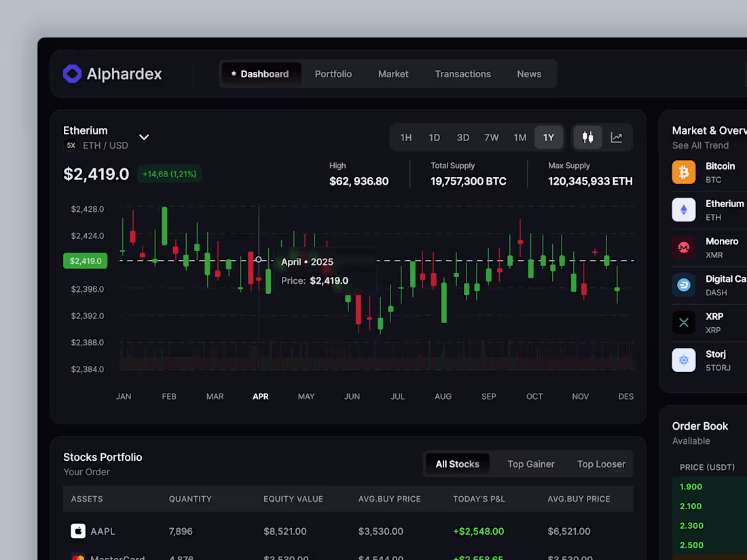Click the Storj coin icon
The image size is (747, 560).
point(683,360)
